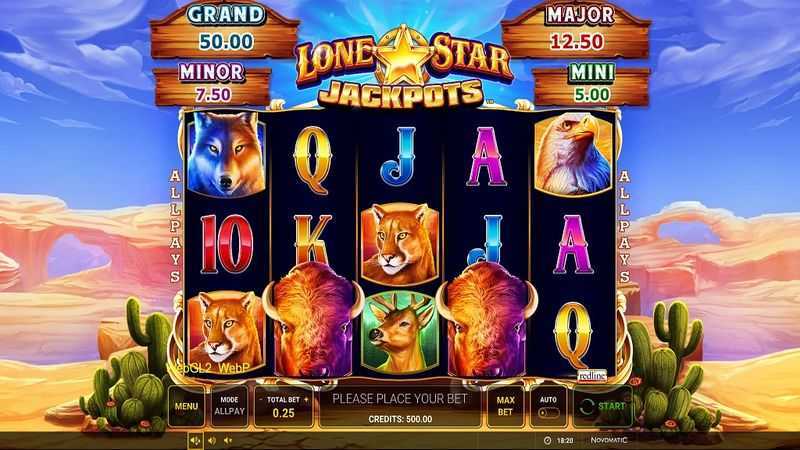Start the spin with START button
The image size is (800, 450).
[603, 406]
